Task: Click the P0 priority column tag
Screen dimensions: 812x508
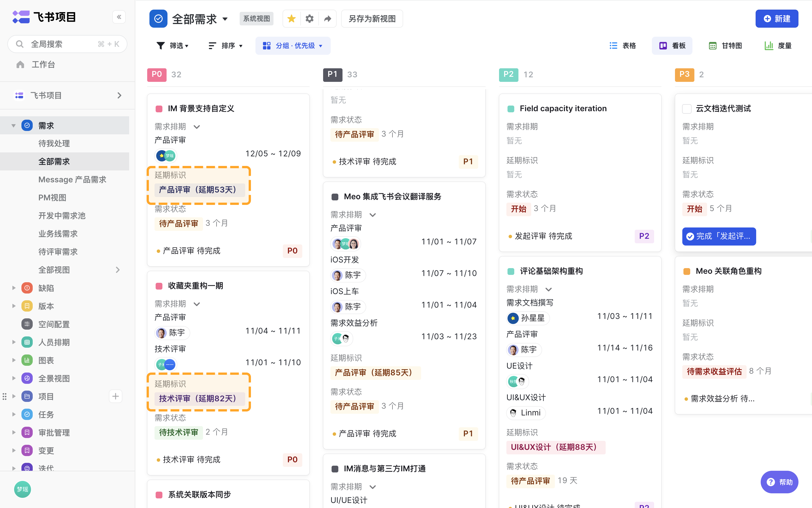Action: tap(157, 75)
